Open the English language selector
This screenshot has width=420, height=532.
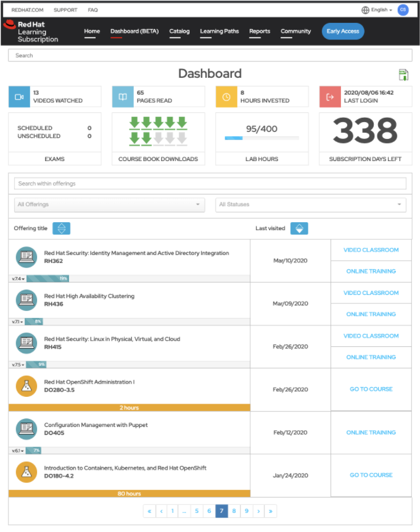377,10
